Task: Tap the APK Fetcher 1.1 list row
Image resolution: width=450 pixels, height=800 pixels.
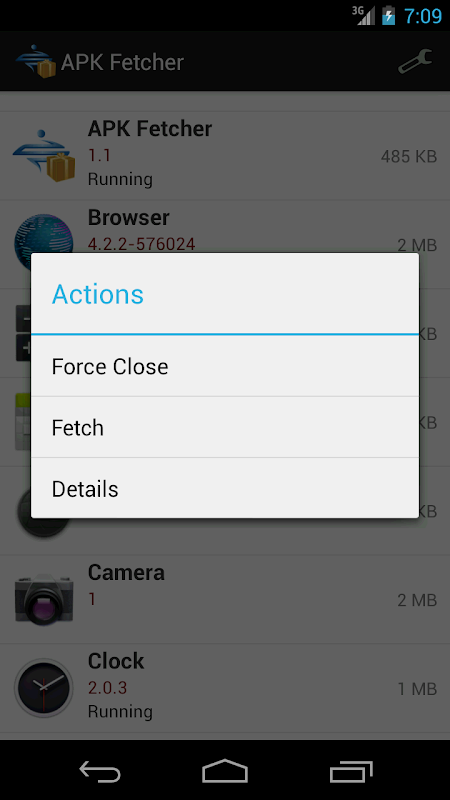Action: point(225,156)
